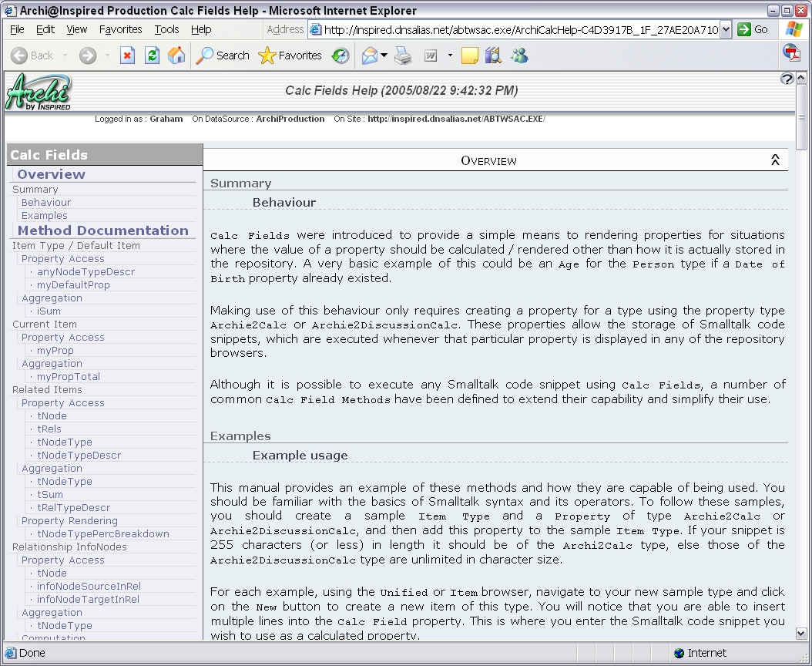
Task: Collapse the Overview section with the chevron
Action: point(777,160)
